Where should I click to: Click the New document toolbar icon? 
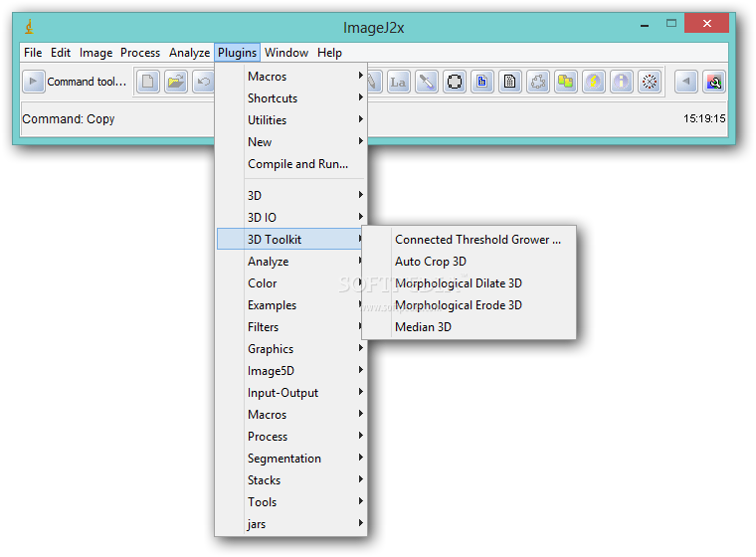pyautogui.click(x=147, y=82)
